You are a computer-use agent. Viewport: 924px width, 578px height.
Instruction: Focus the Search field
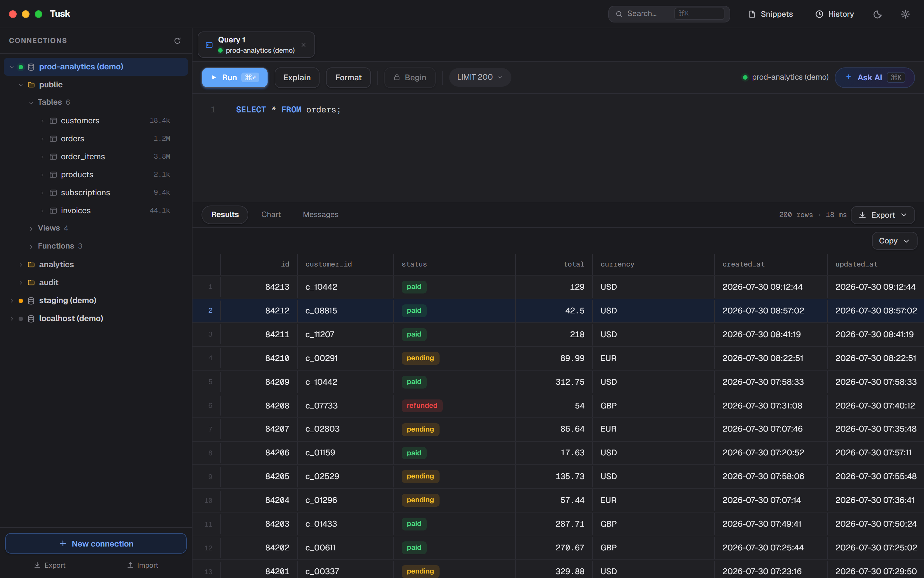point(669,14)
